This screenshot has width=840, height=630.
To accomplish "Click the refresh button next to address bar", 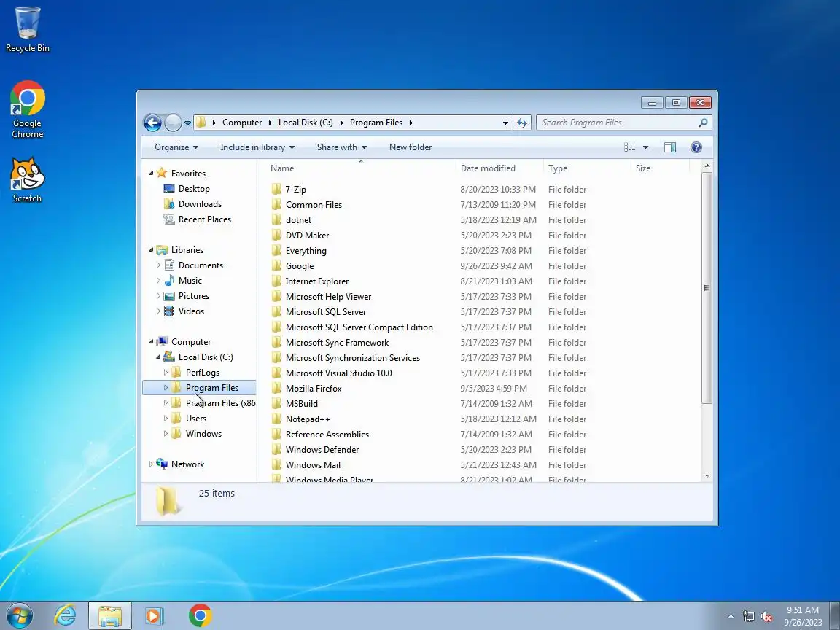I will (x=522, y=122).
